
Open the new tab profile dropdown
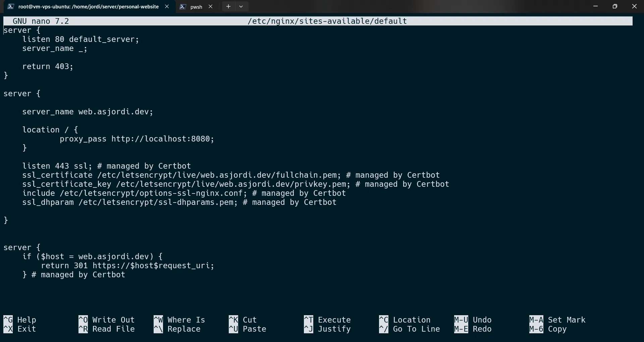pyautogui.click(x=241, y=6)
